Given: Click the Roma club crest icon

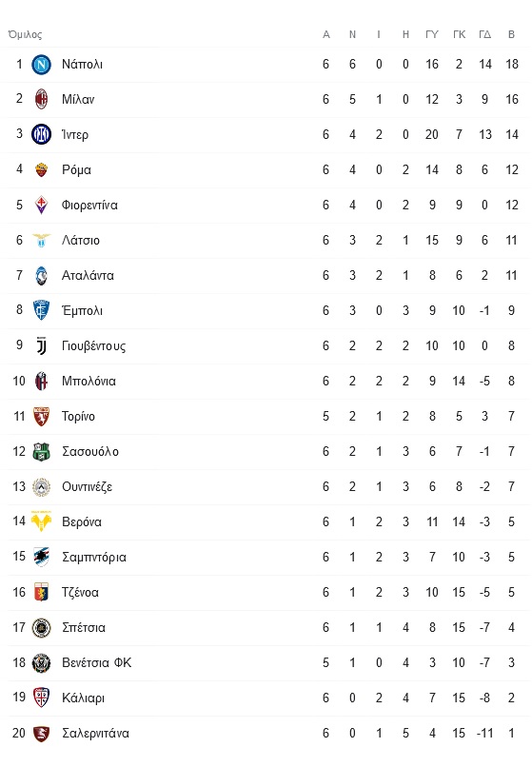Looking at the screenshot, I should (x=42, y=169).
